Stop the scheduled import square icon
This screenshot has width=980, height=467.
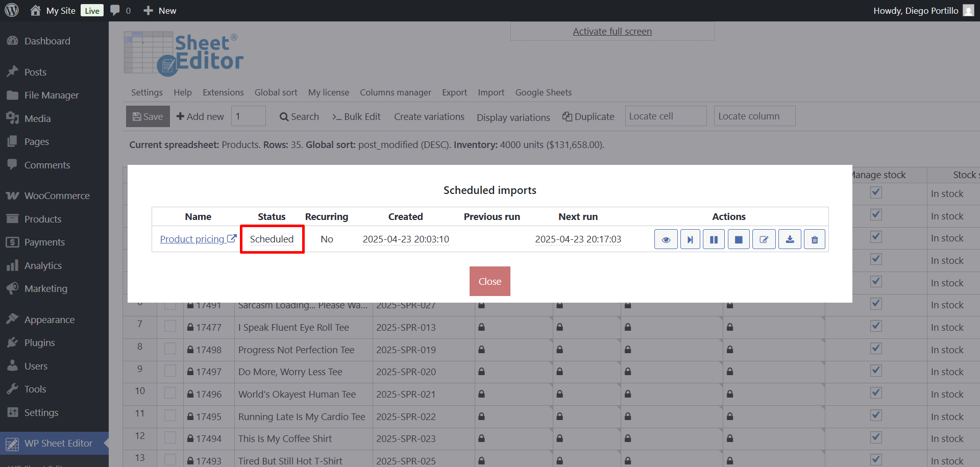738,239
